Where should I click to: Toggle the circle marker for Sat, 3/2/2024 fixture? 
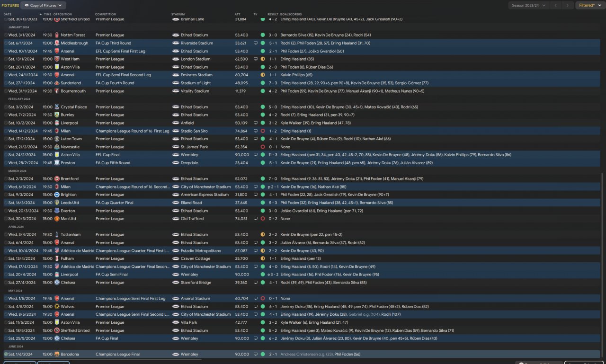[6, 107]
